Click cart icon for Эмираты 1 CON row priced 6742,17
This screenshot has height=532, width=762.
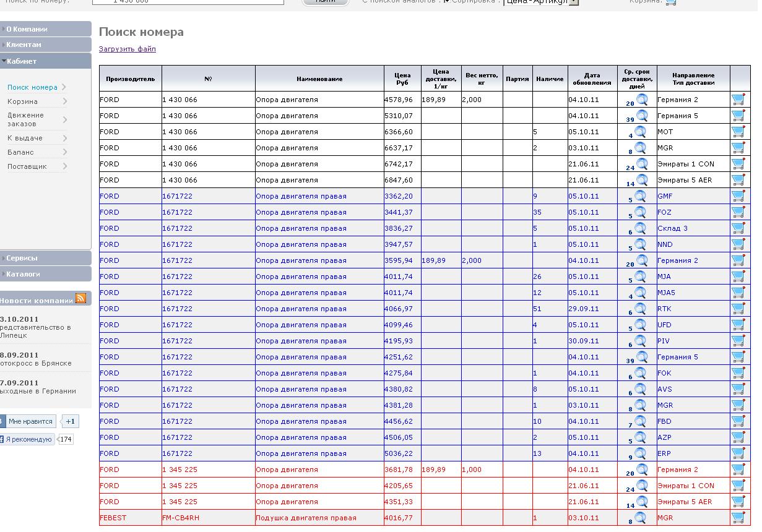(738, 163)
